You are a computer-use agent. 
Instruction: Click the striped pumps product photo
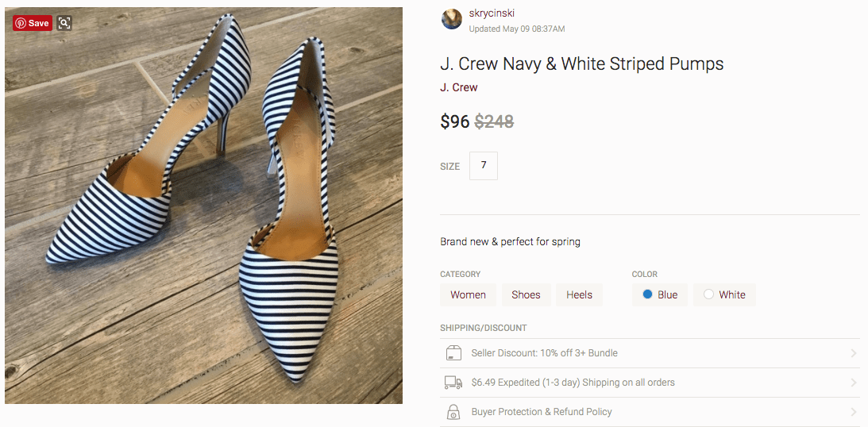[203, 205]
